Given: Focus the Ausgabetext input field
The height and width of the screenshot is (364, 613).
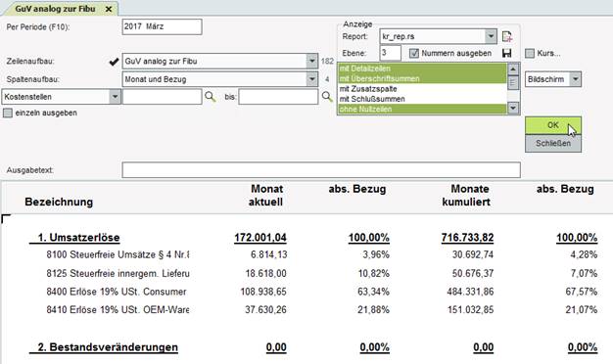Looking at the screenshot, I should pyautogui.click(x=321, y=170).
